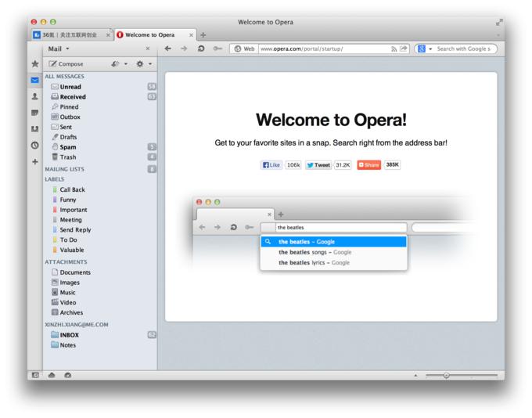This screenshot has height=418, width=532.
Task: Click the Opera Turbo icon in status bar
Action: pos(68,375)
